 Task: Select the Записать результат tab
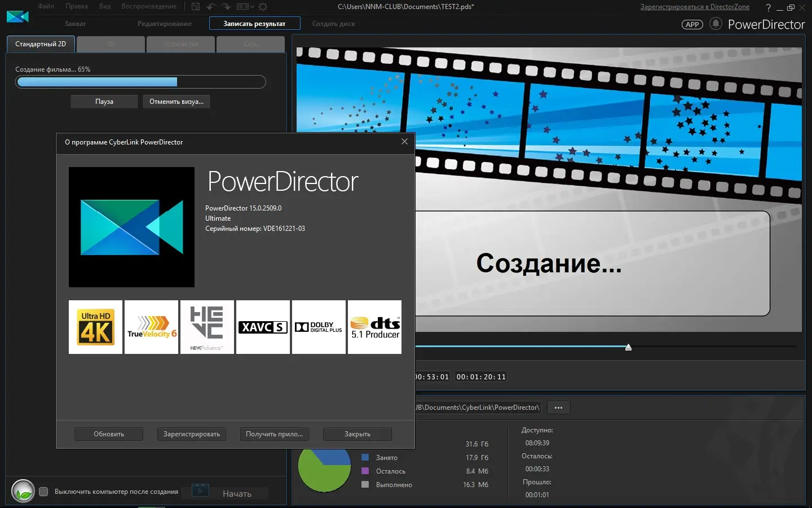coord(254,24)
